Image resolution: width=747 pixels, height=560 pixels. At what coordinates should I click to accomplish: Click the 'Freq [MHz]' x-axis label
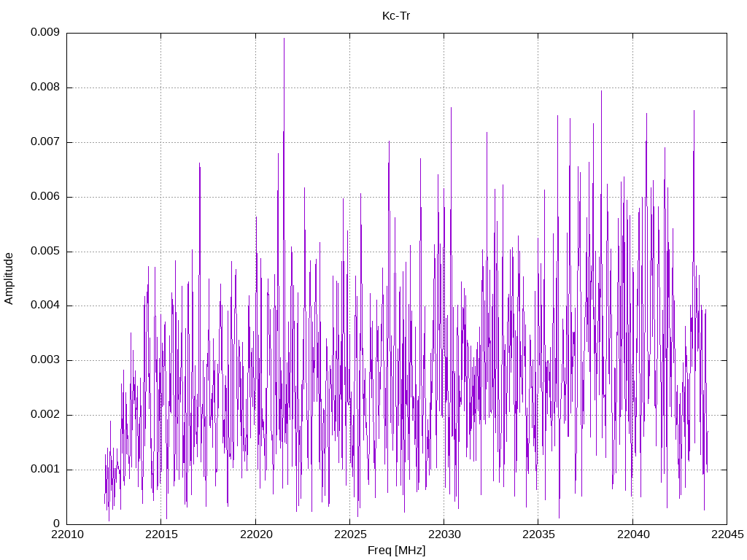coord(396,551)
